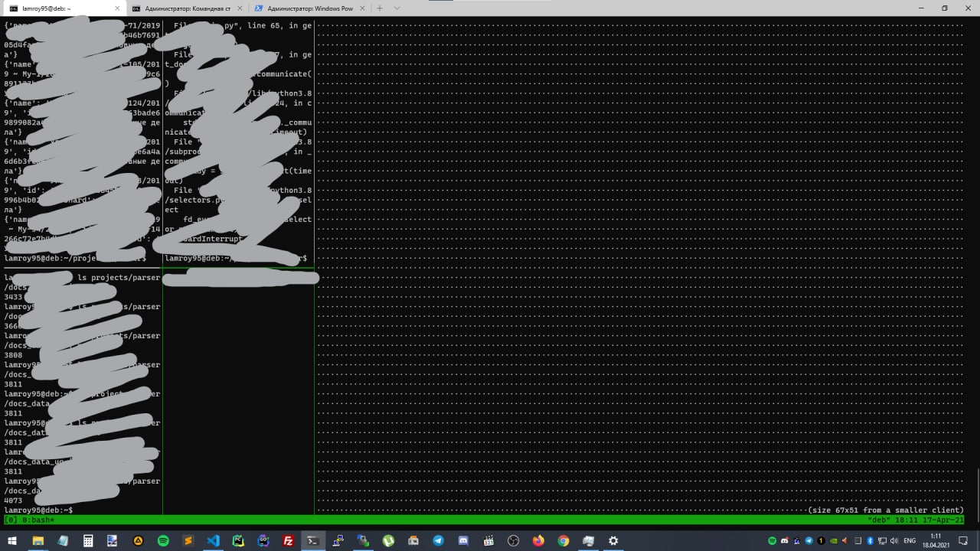Launch Google Chrome from the taskbar

tap(563, 540)
